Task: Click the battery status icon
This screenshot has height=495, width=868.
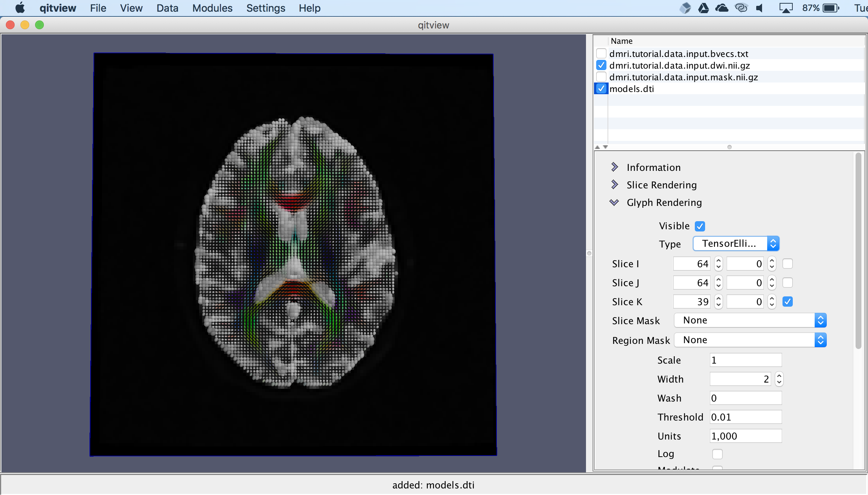Action: 831,8
